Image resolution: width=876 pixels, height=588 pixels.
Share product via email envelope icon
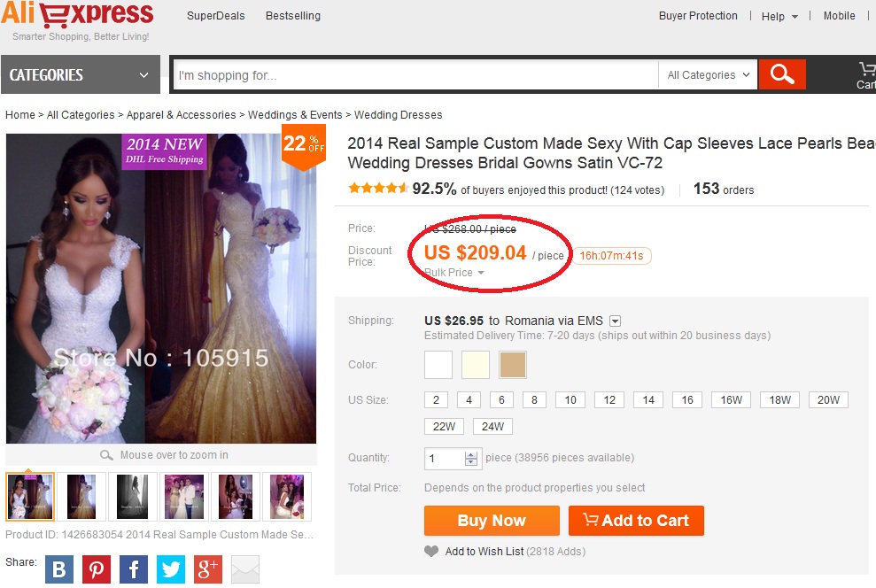(245, 569)
